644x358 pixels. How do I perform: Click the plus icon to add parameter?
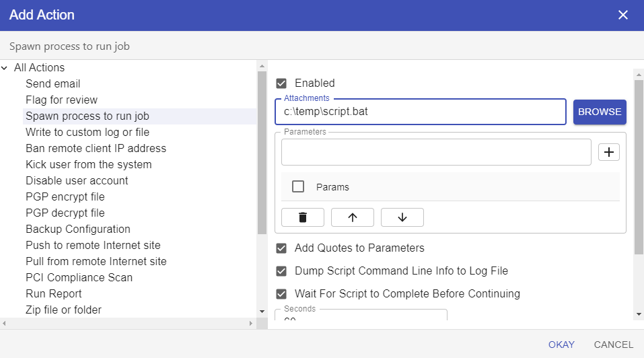click(x=609, y=152)
